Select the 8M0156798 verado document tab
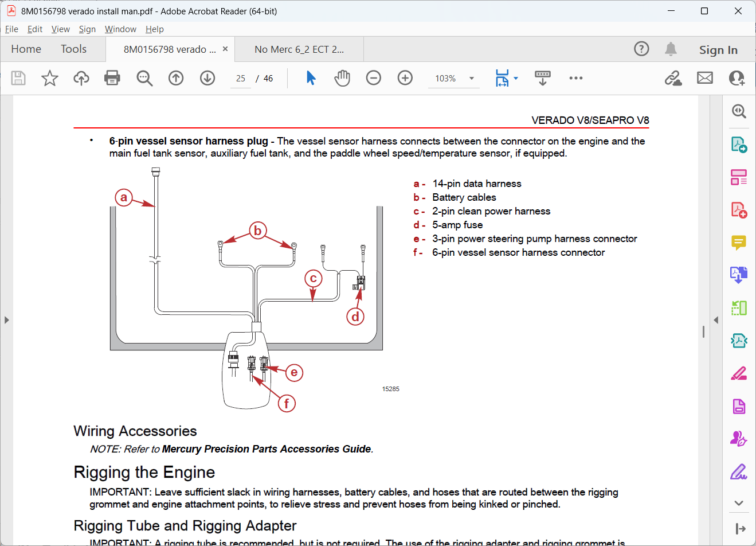Image resolution: width=756 pixels, height=546 pixels. click(170, 49)
